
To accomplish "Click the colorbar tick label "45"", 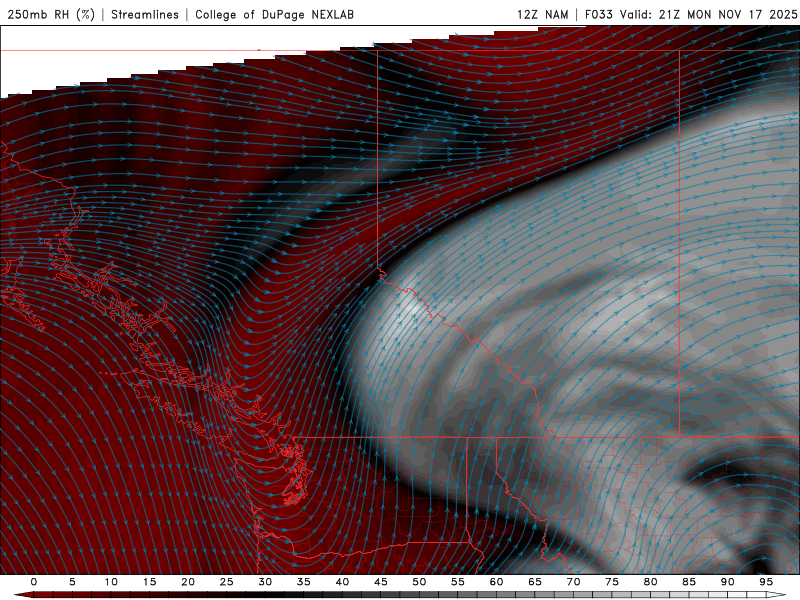I will tap(381, 582).
